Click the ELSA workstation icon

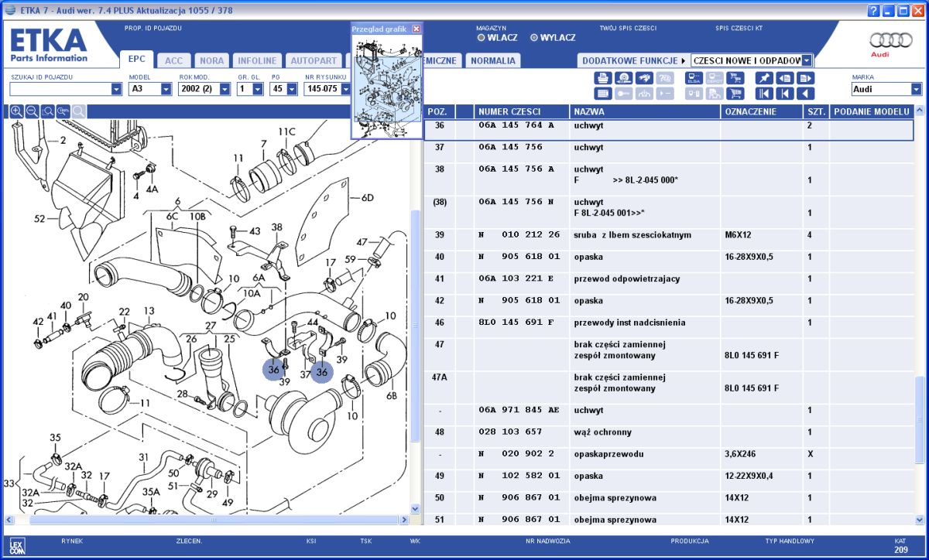(694, 78)
